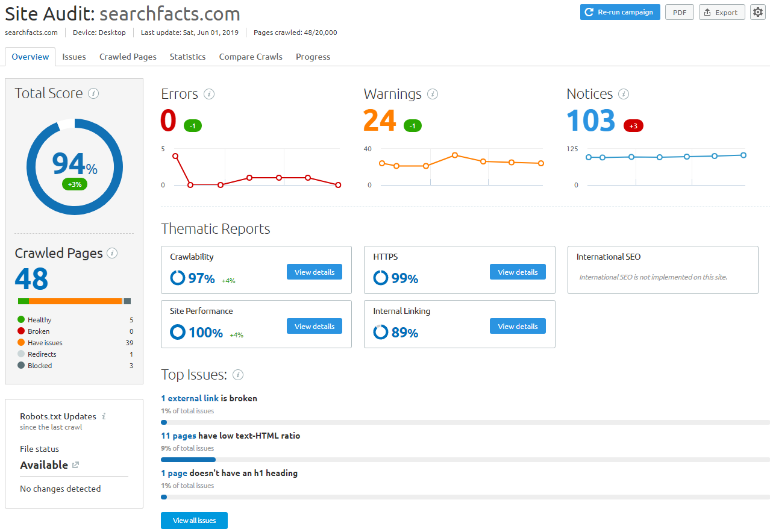Image resolution: width=770 pixels, height=532 pixels.
Task: View details for the Site Performance report
Action: 315,327
